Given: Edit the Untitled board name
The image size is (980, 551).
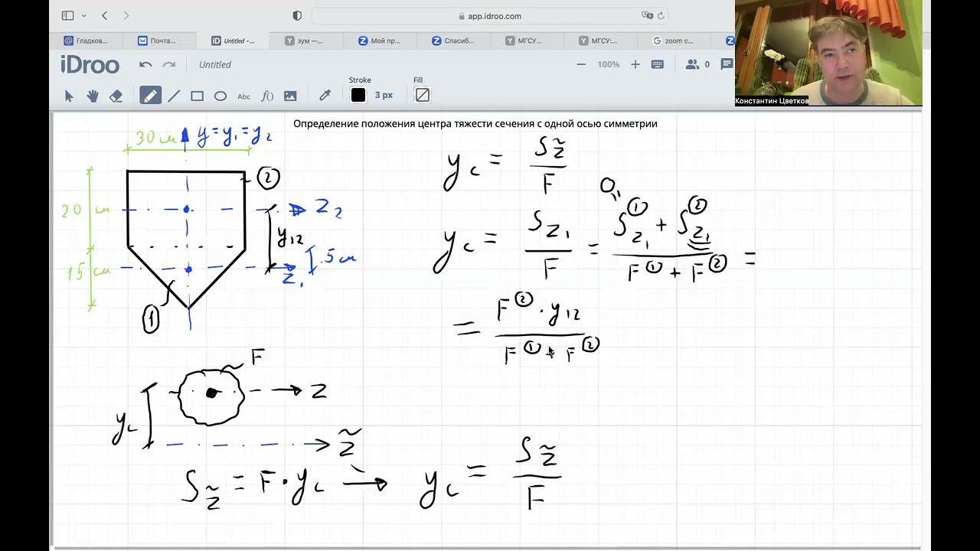Looking at the screenshot, I should click(215, 65).
